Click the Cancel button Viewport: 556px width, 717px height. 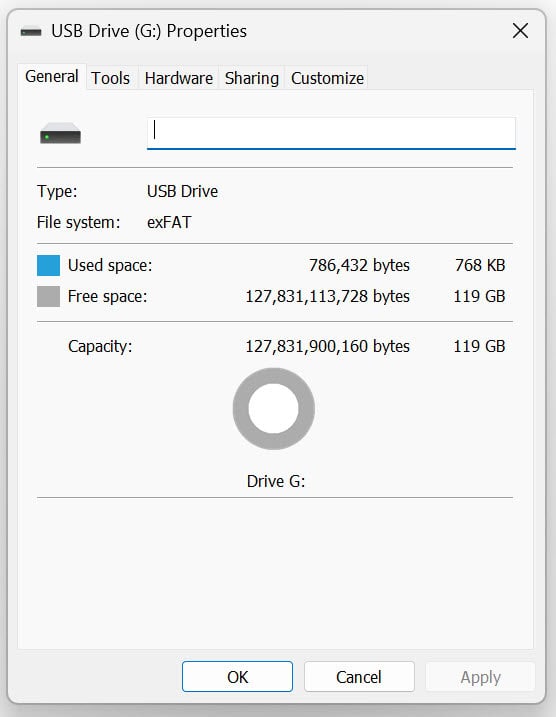359,677
